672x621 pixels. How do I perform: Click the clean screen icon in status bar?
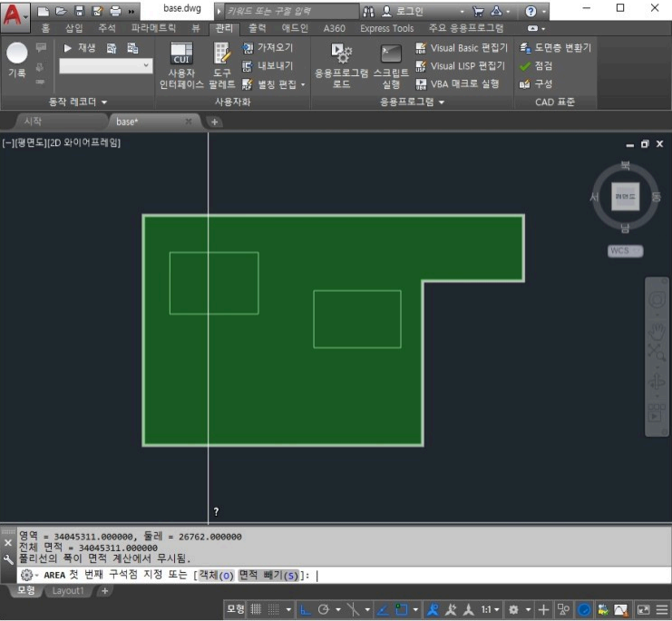643,609
